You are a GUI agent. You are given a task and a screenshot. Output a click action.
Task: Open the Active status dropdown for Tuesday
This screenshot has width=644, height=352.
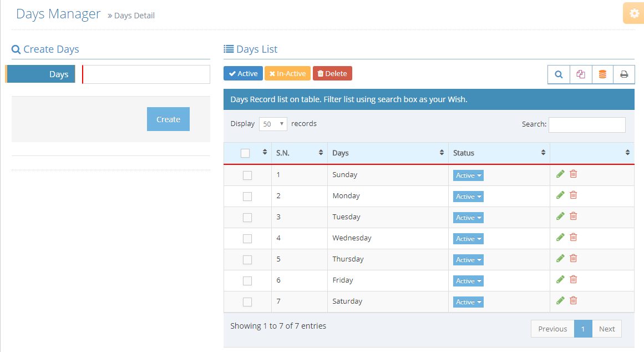pyautogui.click(x=468, y=218)
